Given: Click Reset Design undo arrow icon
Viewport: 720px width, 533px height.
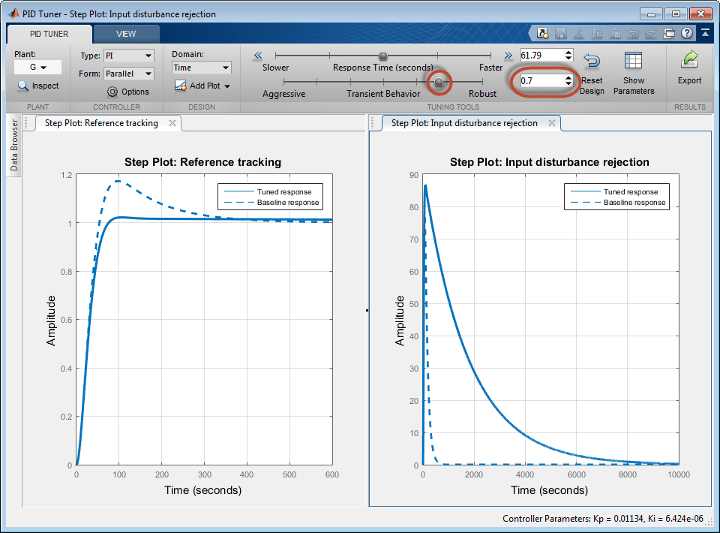Looking at the screenshot, I should (x=591, y=61).
